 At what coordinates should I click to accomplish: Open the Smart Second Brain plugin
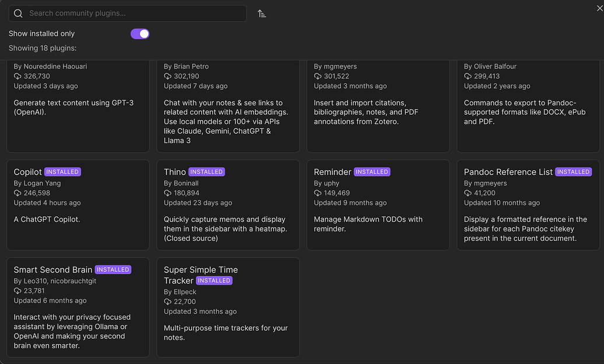(78, 307)
